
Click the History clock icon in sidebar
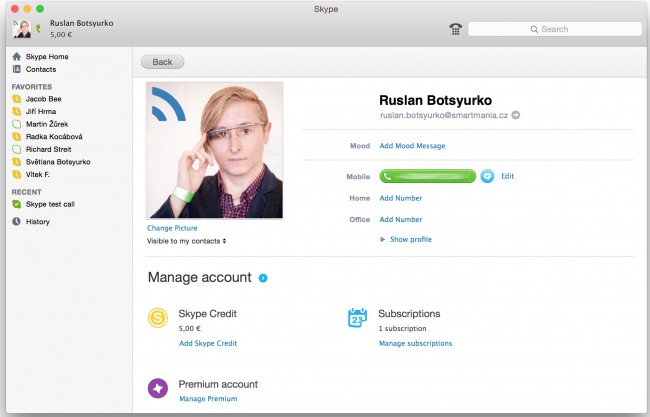[x=17, y=222]
